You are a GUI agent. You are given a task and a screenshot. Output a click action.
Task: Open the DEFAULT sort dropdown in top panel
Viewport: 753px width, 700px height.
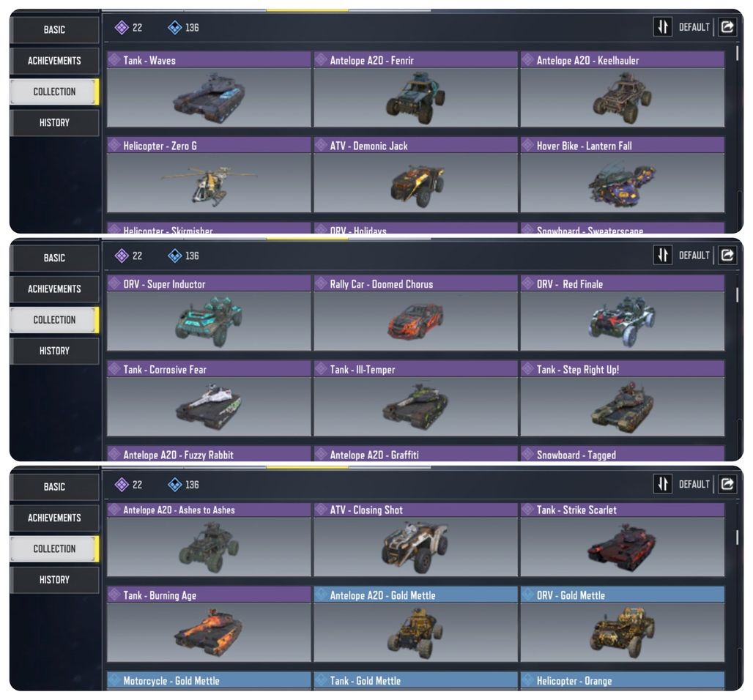click(x=694, y=27)
